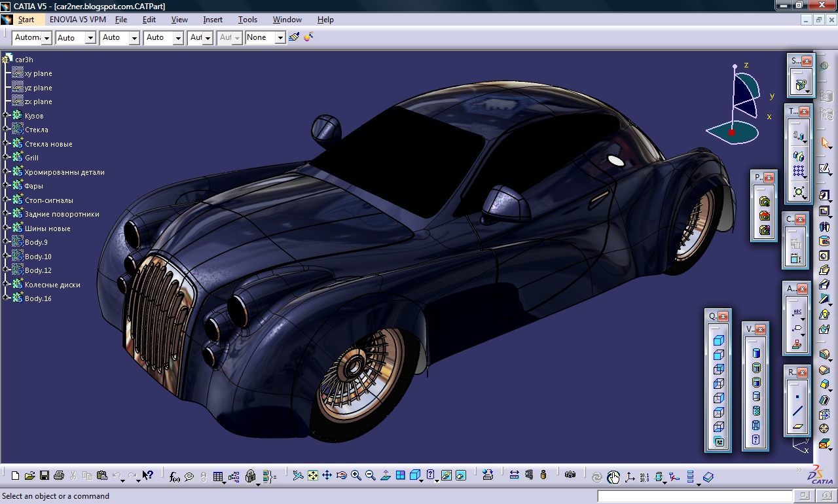Click the command input field at bottom right

point(694,497)
